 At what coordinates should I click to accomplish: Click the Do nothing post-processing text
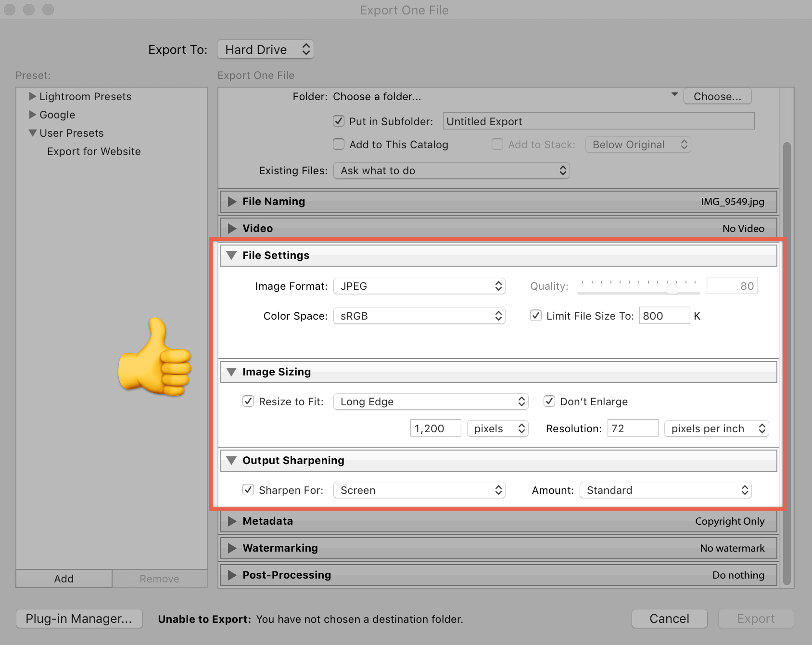(x=738, y=575)
